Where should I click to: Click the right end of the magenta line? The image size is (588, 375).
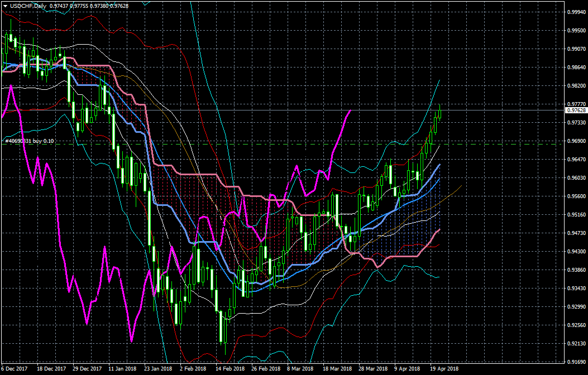(x=351, y=110)
